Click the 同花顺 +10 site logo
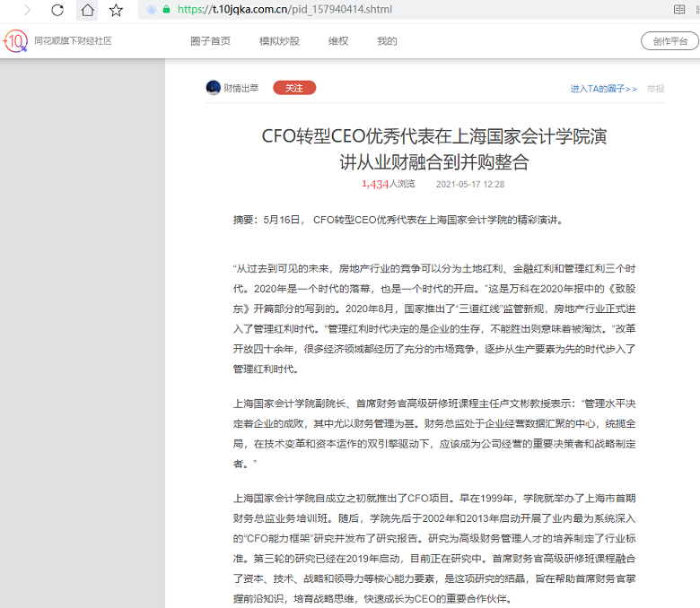The height and width of the screenshot is (608, 700). click(x=15, y=41)
